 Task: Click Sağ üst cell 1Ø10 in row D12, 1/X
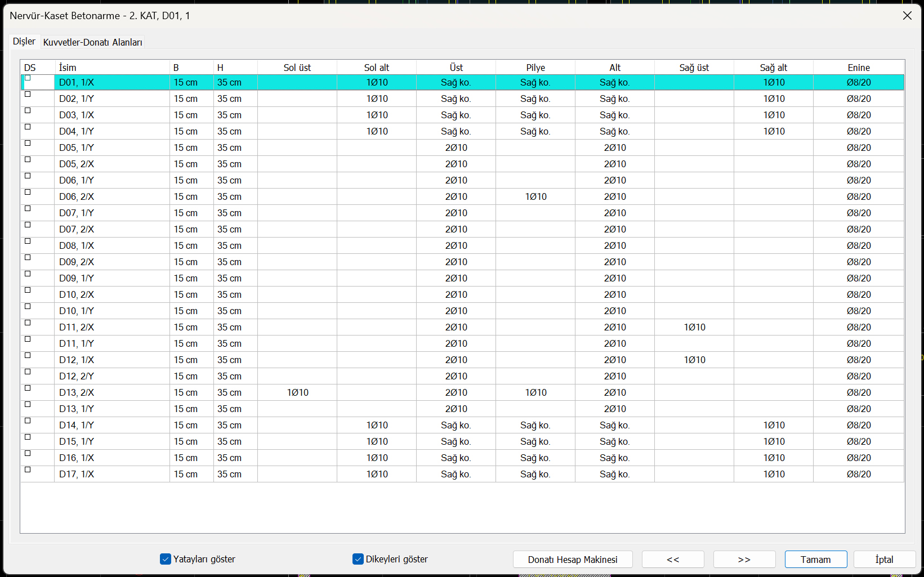click(x=694, y=360)
